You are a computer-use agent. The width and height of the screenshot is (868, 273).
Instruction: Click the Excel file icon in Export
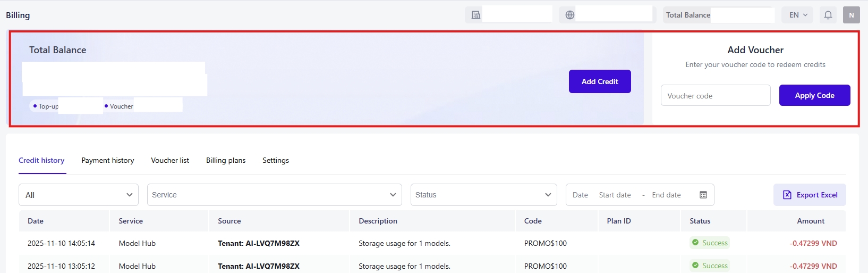[x=787, y=195]
